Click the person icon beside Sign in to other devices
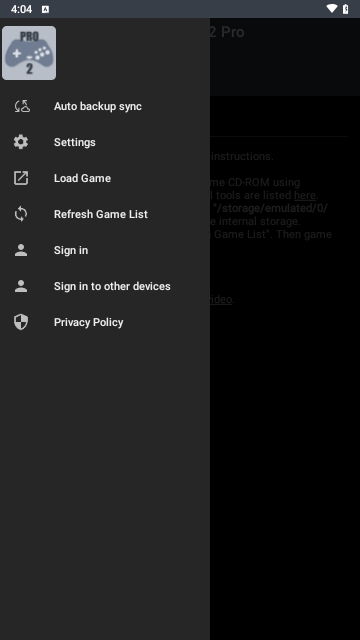Image resolution: width=360 pixels, height=640 pixels. point(21,286)
